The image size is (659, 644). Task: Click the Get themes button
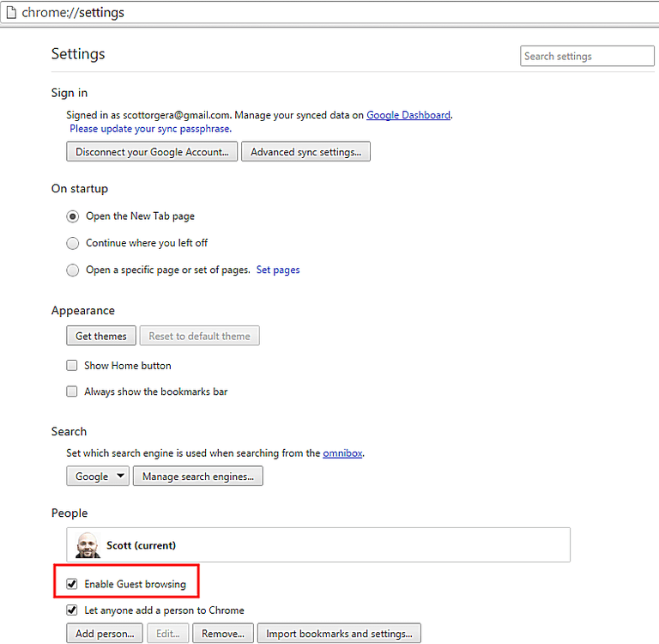[x=100, y=337]
